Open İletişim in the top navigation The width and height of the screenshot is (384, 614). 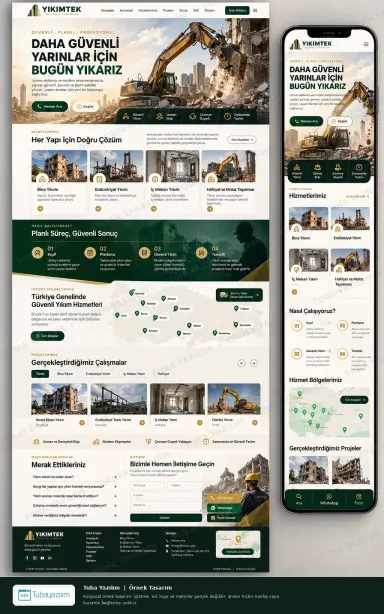(209, 11)
